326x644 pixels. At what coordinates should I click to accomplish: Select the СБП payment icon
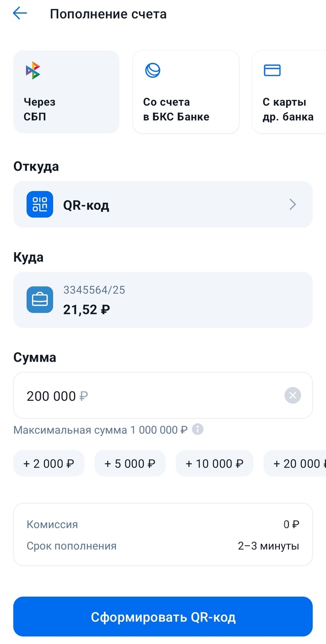(33, 70)
